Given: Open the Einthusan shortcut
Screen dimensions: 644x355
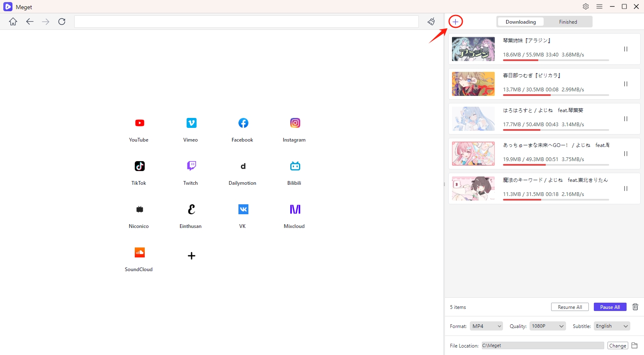Looking at the screenshot, I should tap(191, 216).
